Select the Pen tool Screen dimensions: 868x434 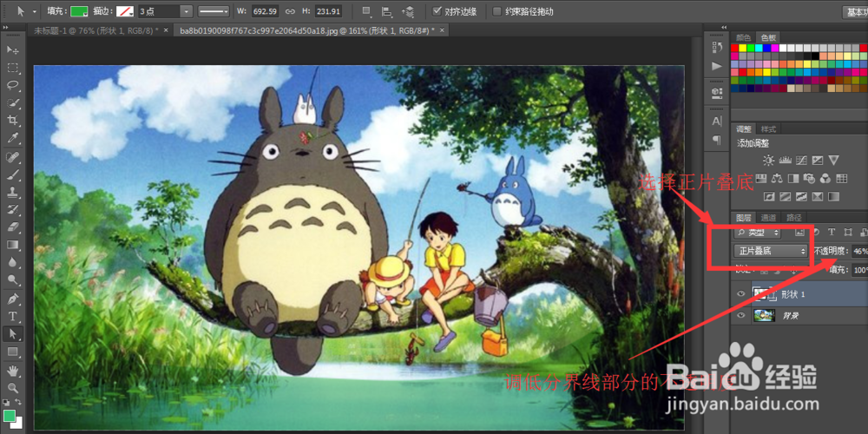pyautogui.click(x=13, y=299)
